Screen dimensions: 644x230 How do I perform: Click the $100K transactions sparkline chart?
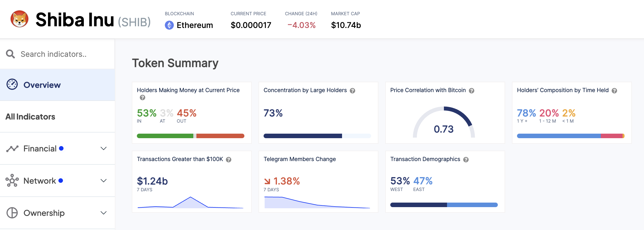pyautogui.click(x=190, y=202)
